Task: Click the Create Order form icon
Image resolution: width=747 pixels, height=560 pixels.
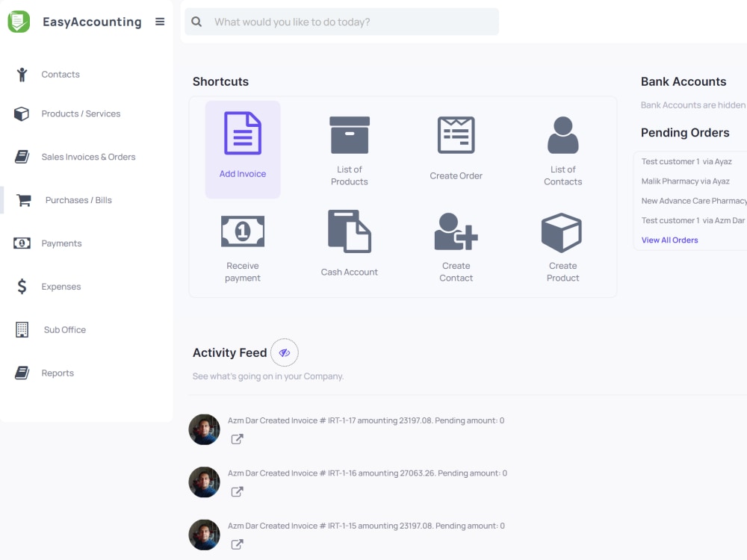Action: coord(456,134)
